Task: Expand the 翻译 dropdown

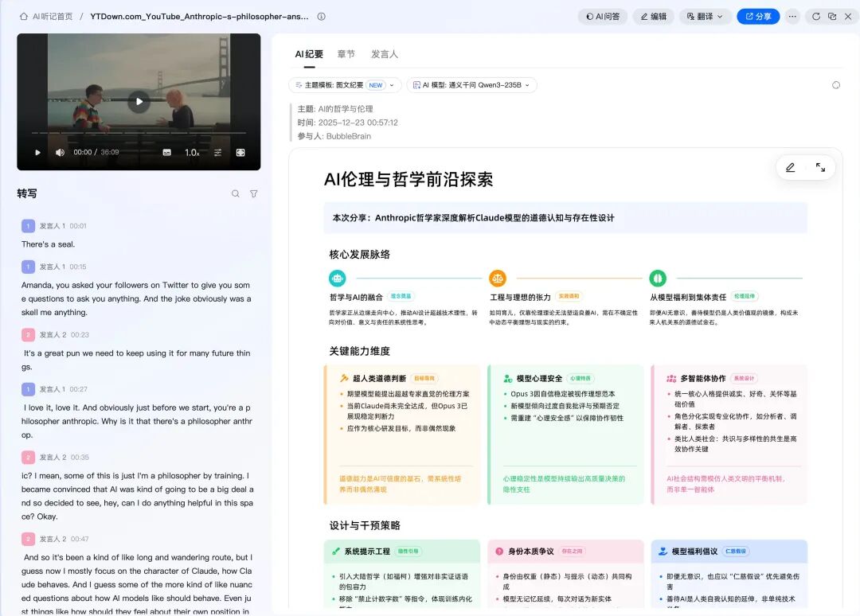Action: pos(705,17)
